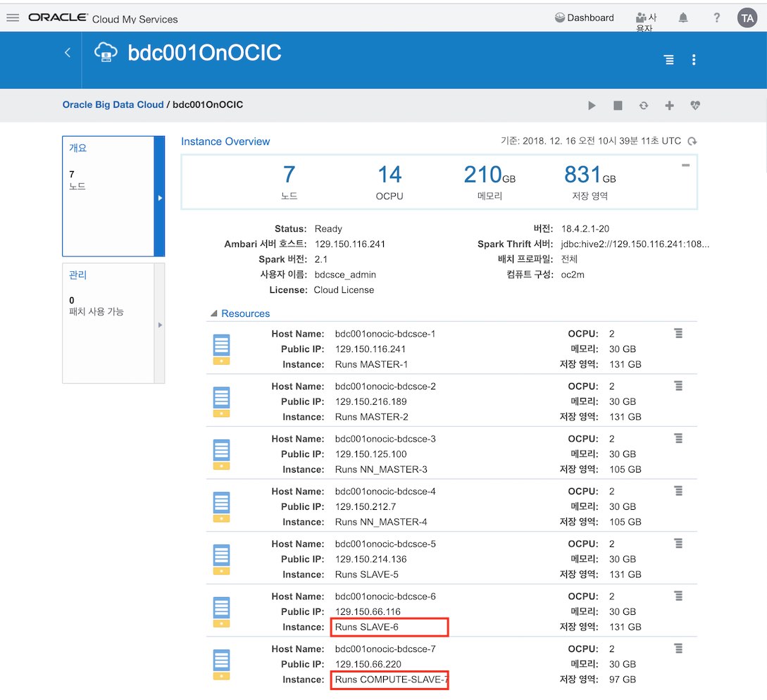Open menu for bdc001onocic-bdcsce-5 node
Viewport: 767px width, 700px height.
coord(678,543)
